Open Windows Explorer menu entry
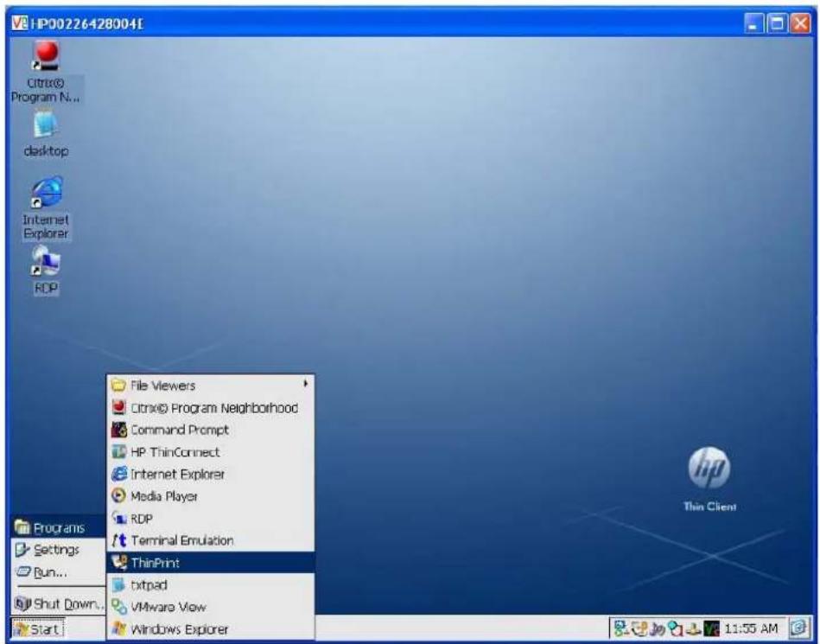Viewport: 820px width, 644px height. tap(210, 628)
